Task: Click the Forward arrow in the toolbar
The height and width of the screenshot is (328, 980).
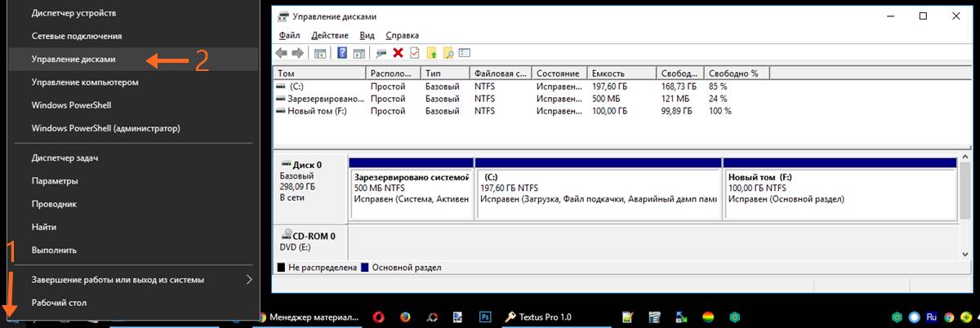Action: 297,53
